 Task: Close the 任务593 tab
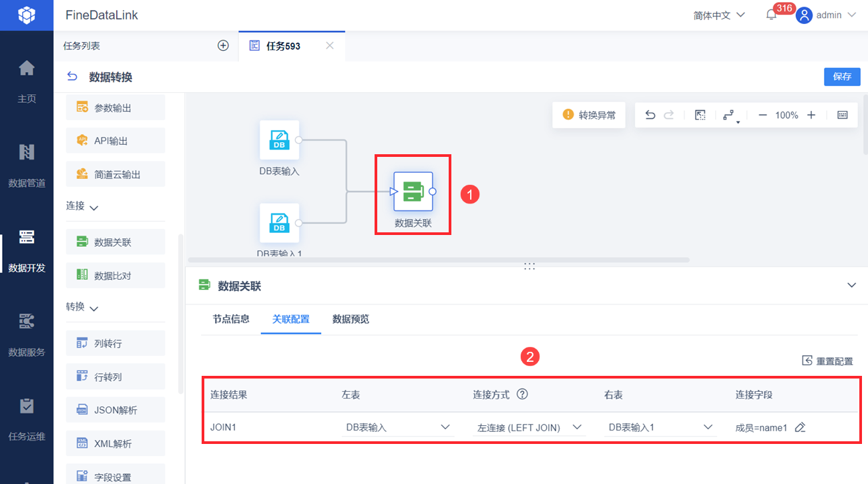point(329,46)
